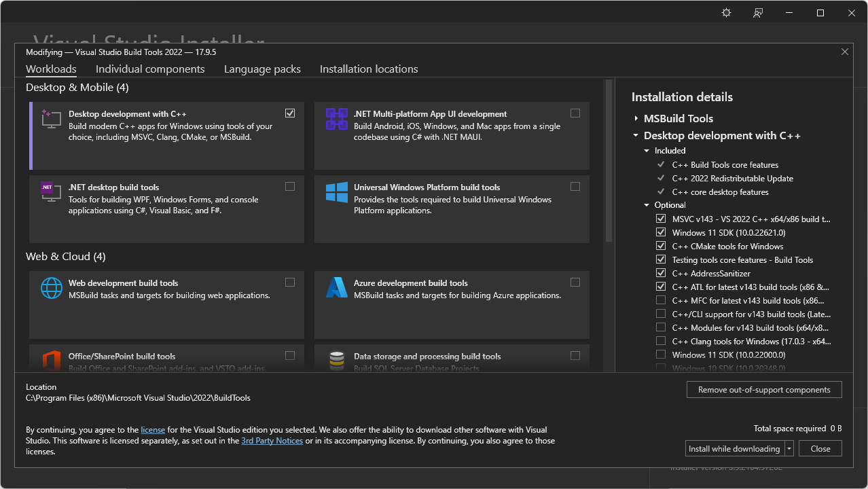Click Remove out-of-support components button
This screenshot has width=868, height=489.
pyautogui.click(x=764, y=390)
